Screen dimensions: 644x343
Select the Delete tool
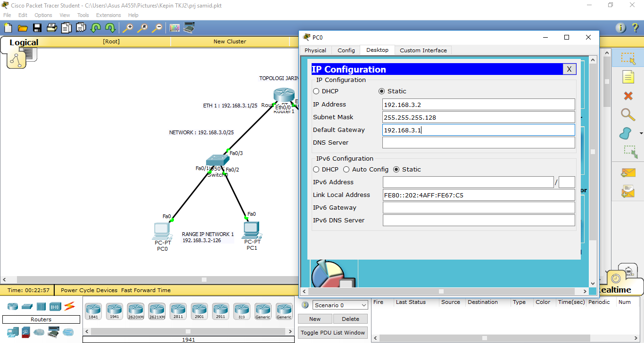(x=628, y=95)
